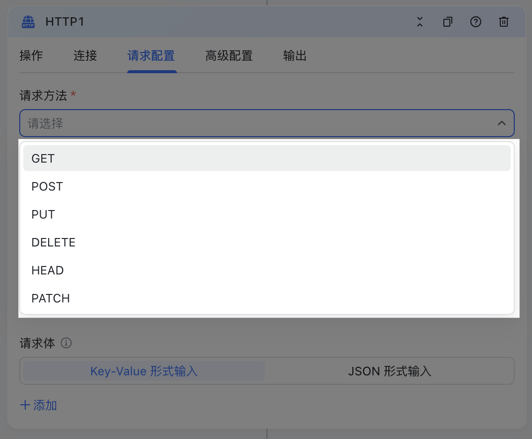The width and height of the screenshot is (532, 439).
Task: Collapse the HTTP1 card with the collapse icon
Action: (x=420, y=22)
